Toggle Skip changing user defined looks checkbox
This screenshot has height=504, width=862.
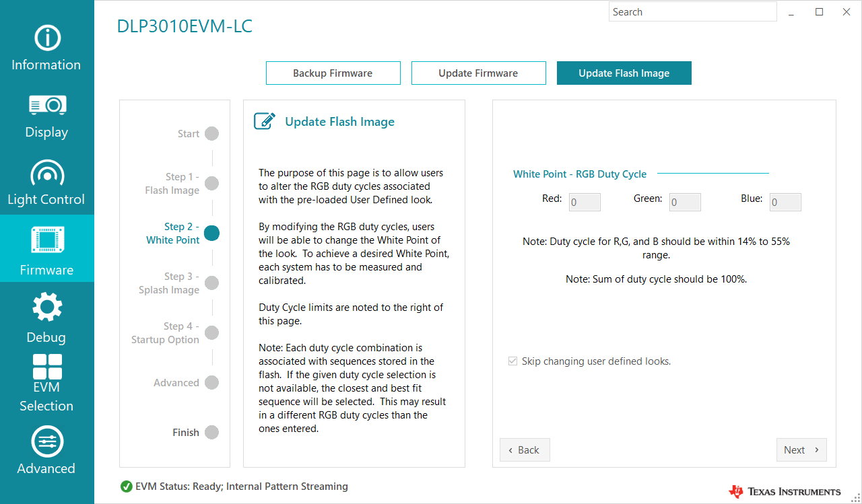(x=512, y=361)
